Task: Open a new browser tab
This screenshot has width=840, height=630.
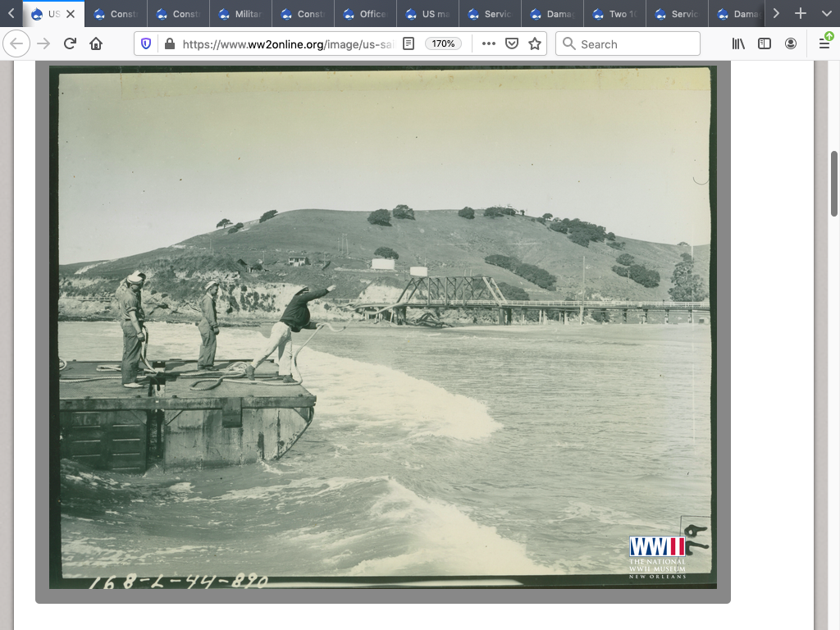Action: (x=801, y=14)
